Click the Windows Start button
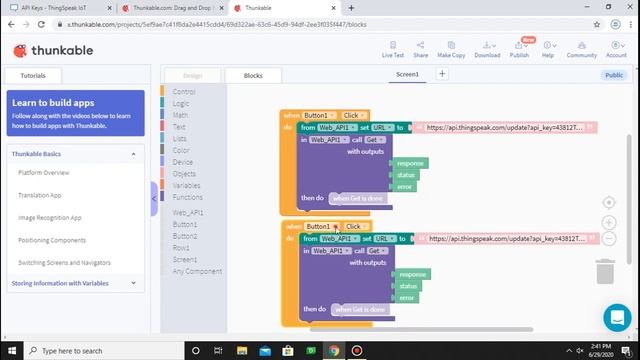 pyautogui.click(x=11, y=351)
